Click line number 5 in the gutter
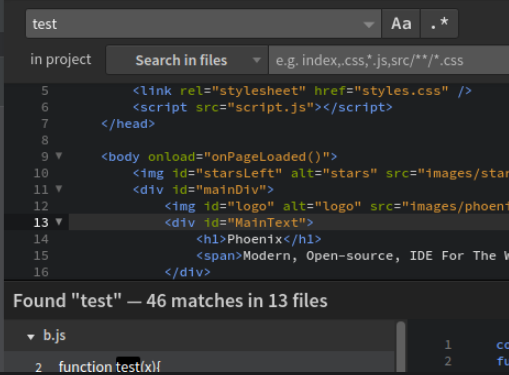Image resolution: width=509 pixels, height=375 pixels. point(45,91)
